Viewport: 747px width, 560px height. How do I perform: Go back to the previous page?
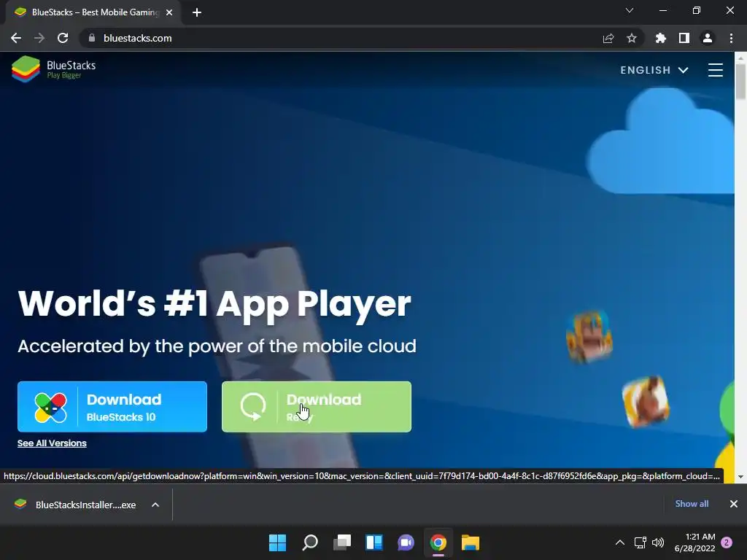click(16, 38)
